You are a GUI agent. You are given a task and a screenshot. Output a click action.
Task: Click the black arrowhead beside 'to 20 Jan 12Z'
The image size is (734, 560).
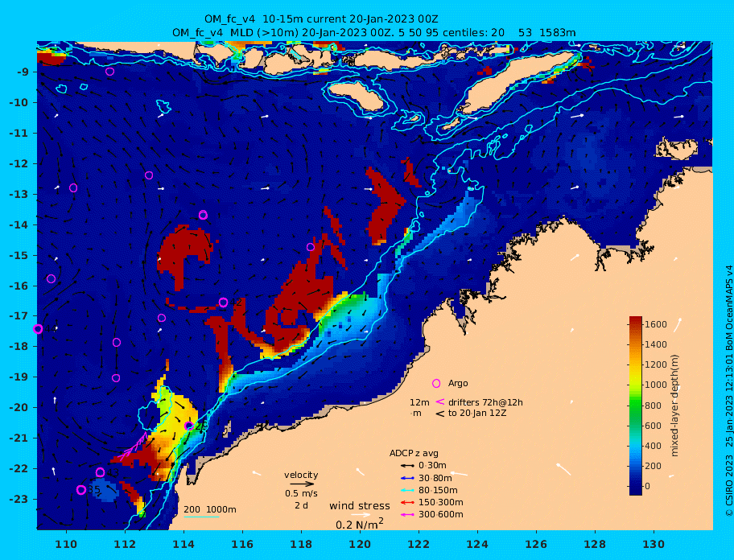[439, 414]
